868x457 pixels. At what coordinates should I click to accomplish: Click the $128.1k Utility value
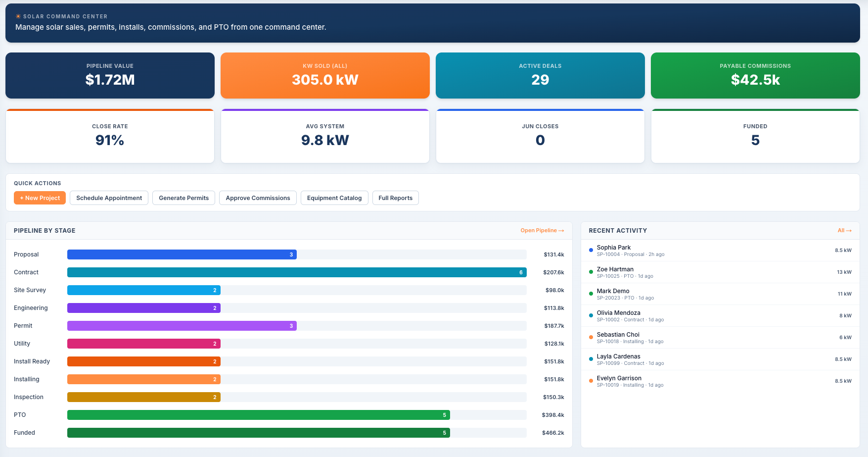(554, 344)
